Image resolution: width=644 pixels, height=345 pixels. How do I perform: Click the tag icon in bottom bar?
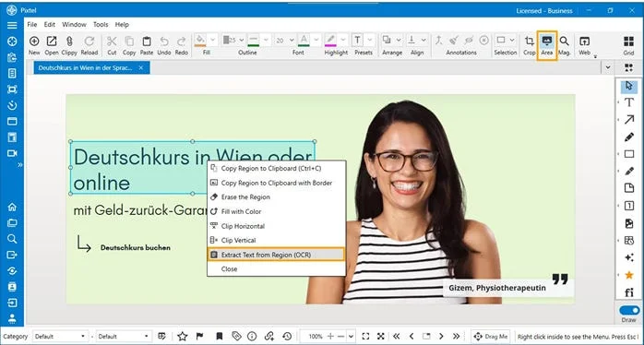tap(236, 337)
